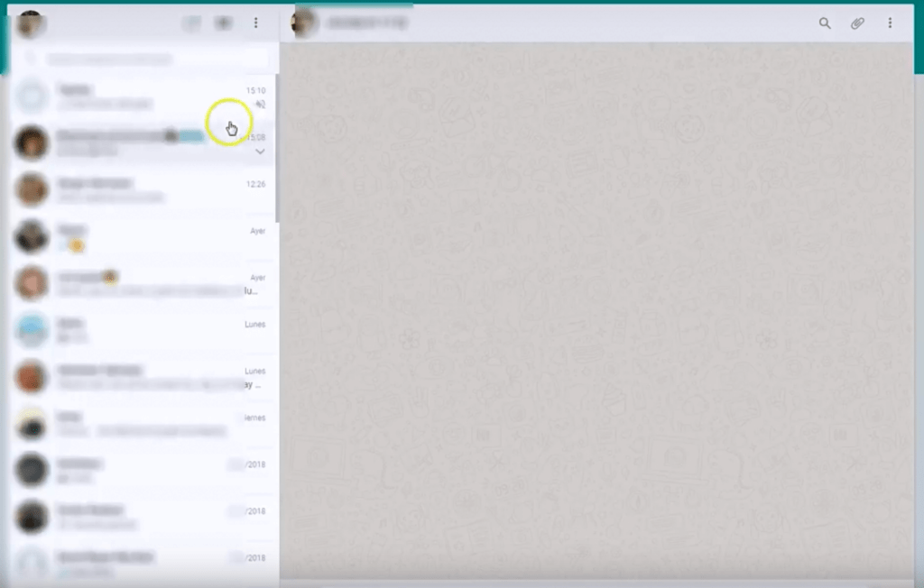The image size is (924, 588).
Task: Open contact info via header avatar
Action: coord(304,23)
